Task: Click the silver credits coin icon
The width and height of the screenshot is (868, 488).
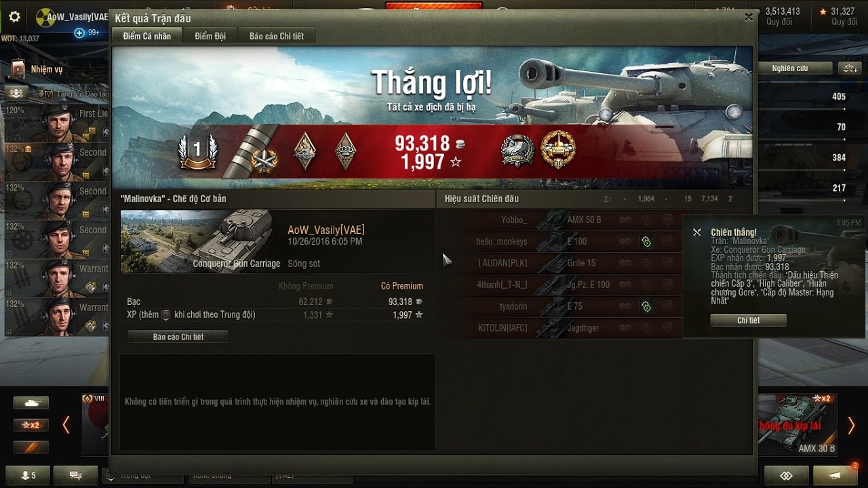Action: [460, 144]
